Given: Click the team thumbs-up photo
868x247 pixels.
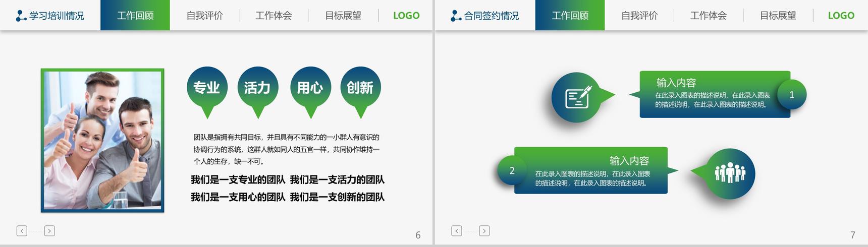Looking at the screenshot, I should tap(102, 140).
